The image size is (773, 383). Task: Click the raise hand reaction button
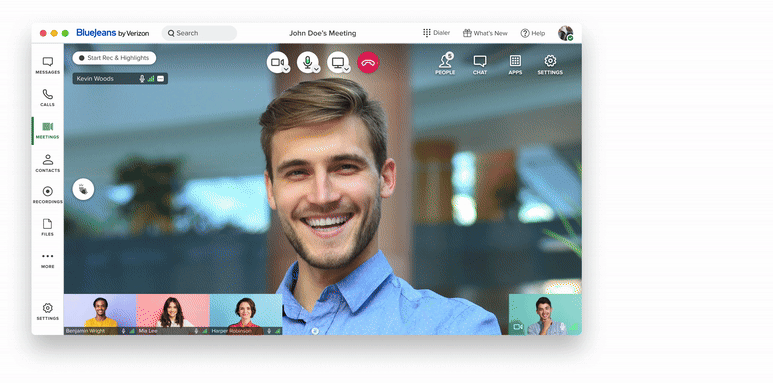(83, 189)
